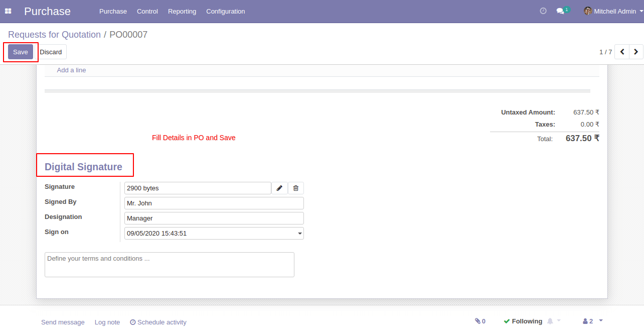Discard the current changes
The image size is (644, 336).
coord(51,52)
